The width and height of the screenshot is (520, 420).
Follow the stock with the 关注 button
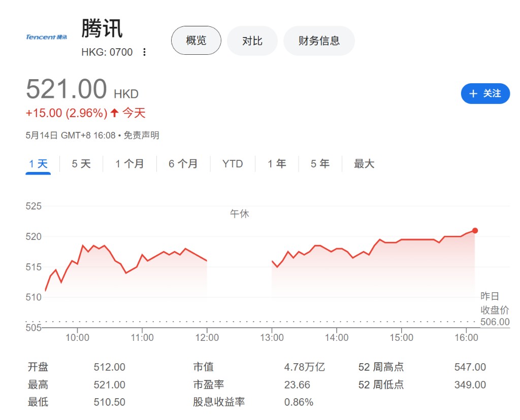[485, 93]
